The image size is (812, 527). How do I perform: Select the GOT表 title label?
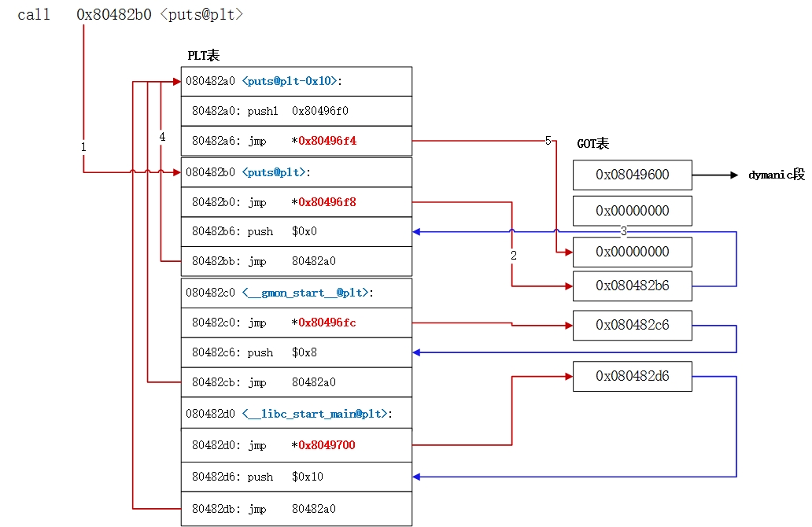[x=593, y=144]
